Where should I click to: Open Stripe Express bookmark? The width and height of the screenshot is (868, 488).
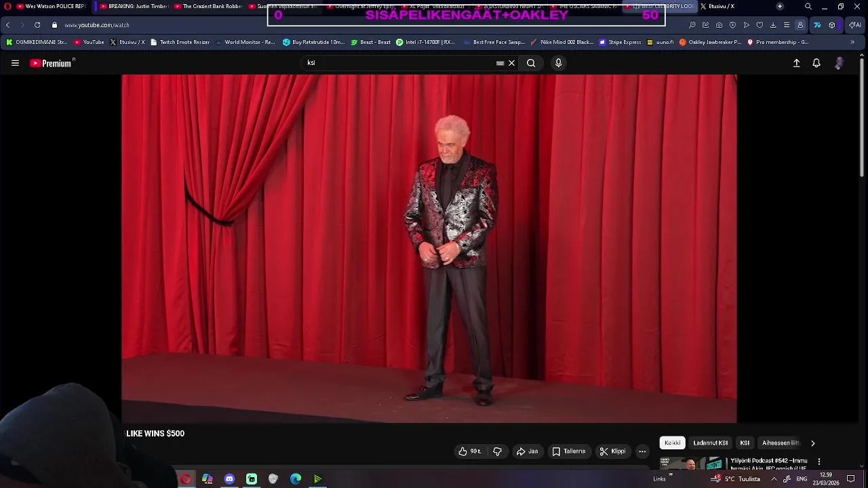click(619, 42)
